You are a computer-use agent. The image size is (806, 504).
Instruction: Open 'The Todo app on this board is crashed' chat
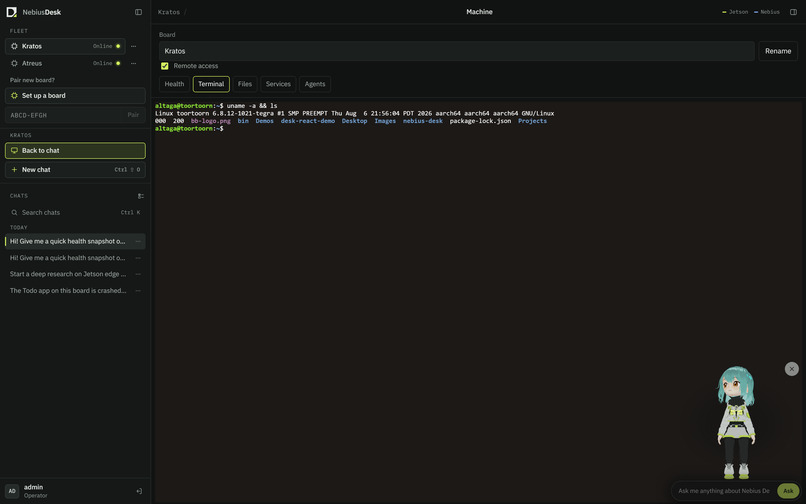[68, 291]
